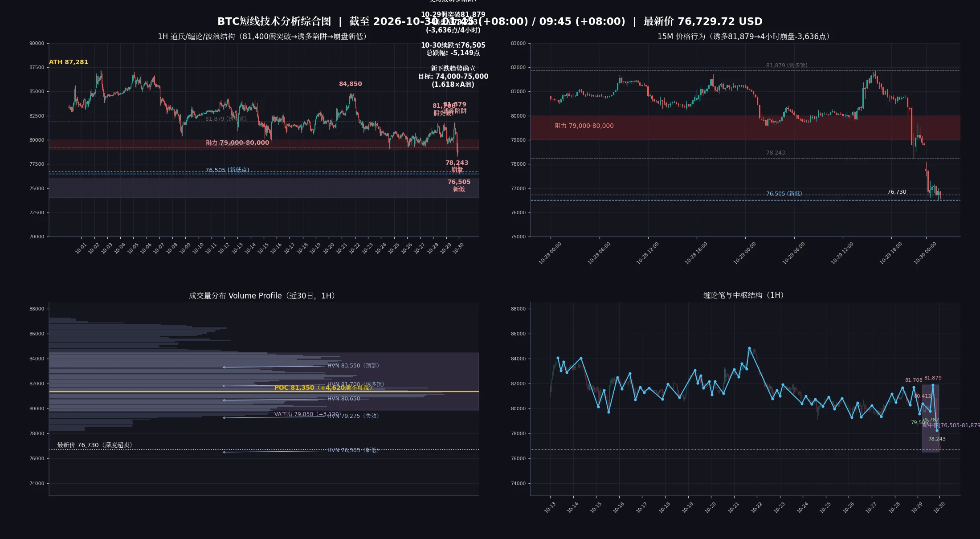This screenshot has width=980, height=539.
Task: Click '76,505 (新低点)' label in 1H chart
Action: (x=227, y=170)
